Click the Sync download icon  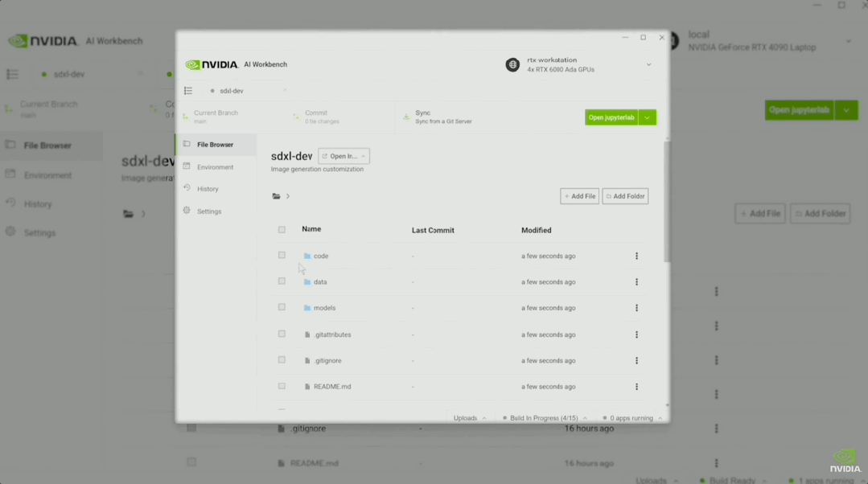(x=406, y=117)
